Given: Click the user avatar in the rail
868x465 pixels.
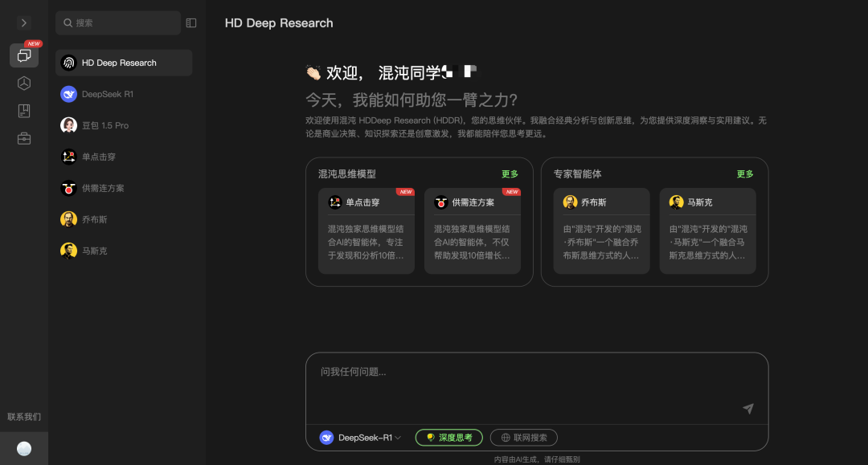Looking at the screenshot, I should pos(24,448).
